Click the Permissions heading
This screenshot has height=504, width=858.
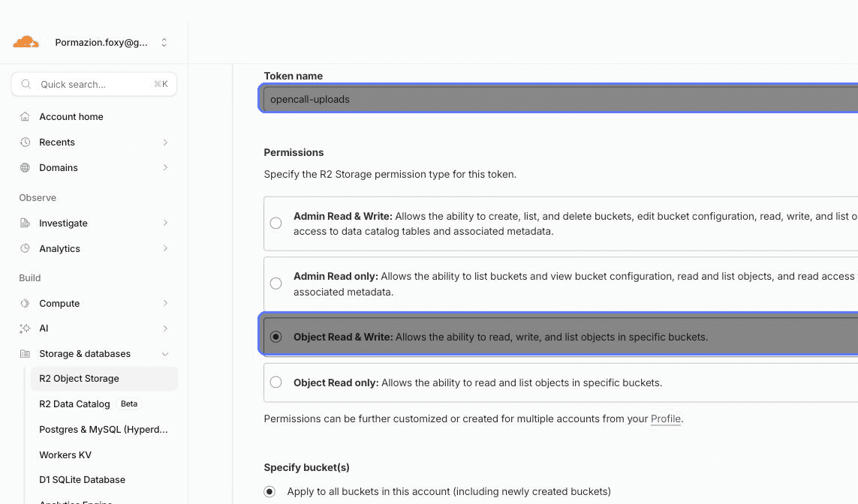tap(294, 152)
